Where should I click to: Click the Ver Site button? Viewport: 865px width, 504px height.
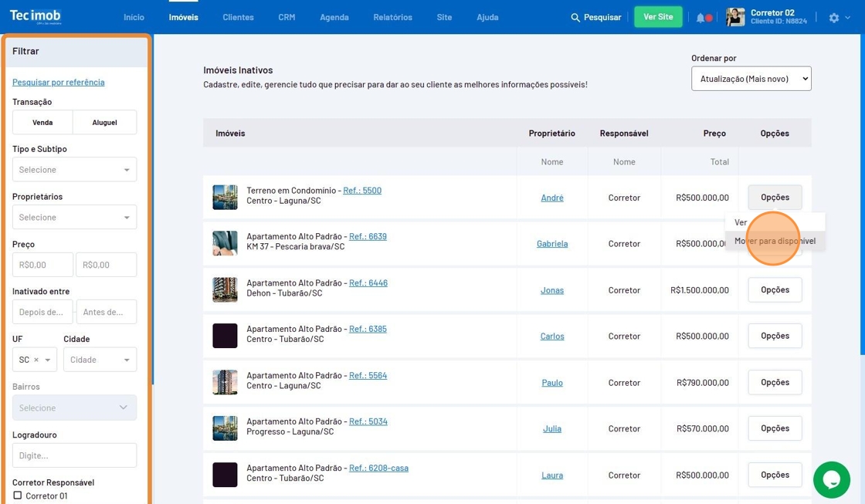tap(658, 17)
